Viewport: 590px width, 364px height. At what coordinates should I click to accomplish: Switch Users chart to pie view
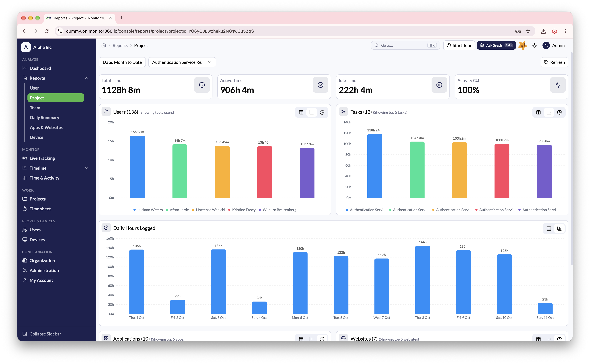point(322,112)
